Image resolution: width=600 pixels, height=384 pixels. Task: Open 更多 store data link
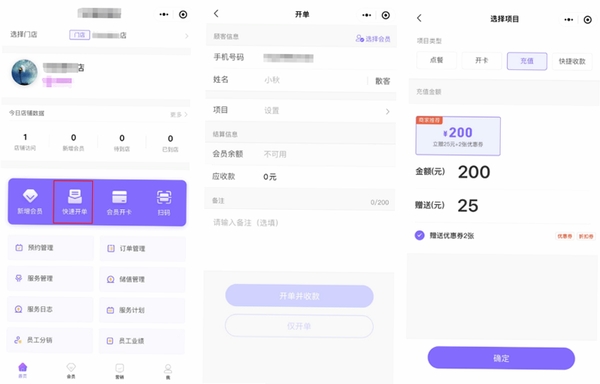179,114
